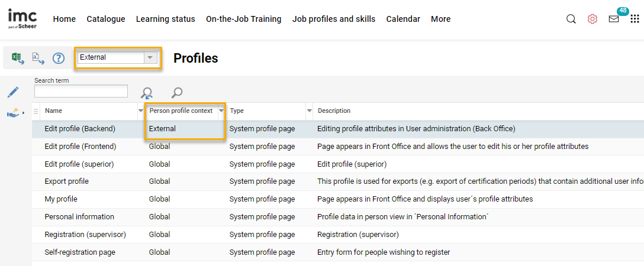Run search with the magnifier icon below Profiles

tap(176, 92)
